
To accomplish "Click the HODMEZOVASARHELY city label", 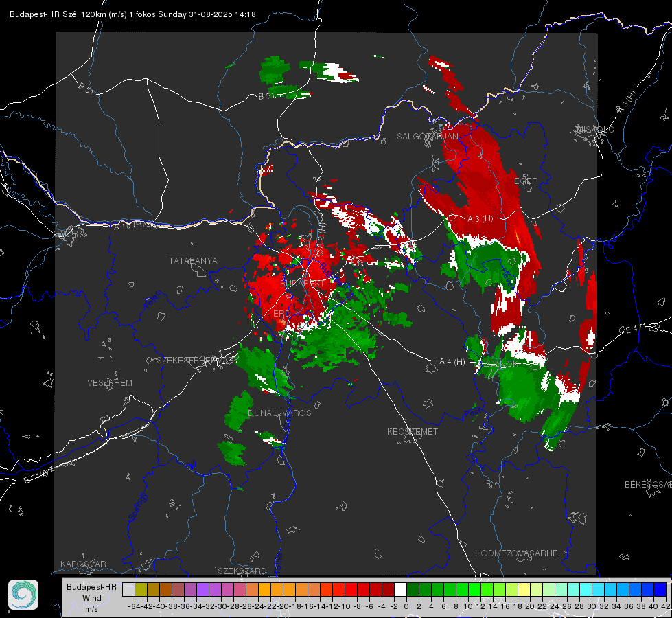I will pos(521,553).
